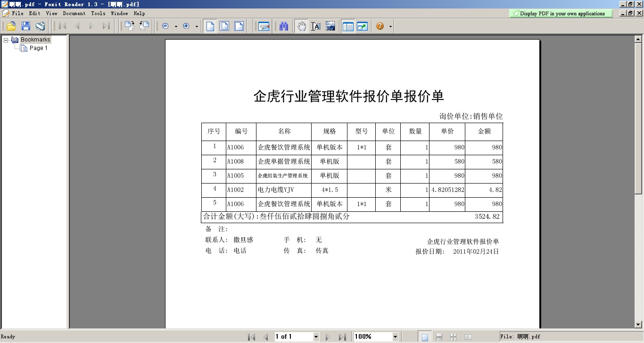Viewport: 644px width, 343px height.
Task: Open the Tools menu
Action: click(x=98, y=13)
